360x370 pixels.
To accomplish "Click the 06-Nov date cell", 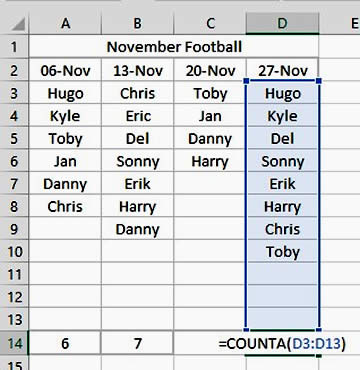I will (x=65, y=71).
